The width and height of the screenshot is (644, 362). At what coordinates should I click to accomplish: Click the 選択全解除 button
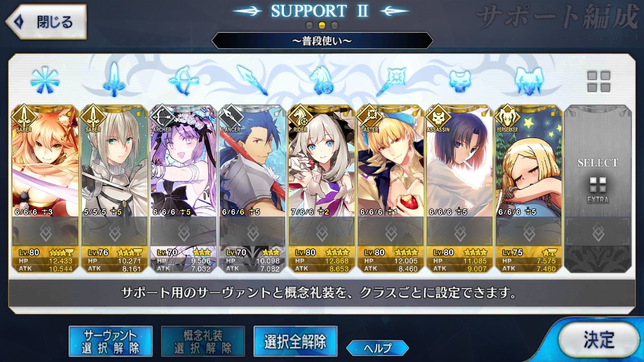(295, 341)
